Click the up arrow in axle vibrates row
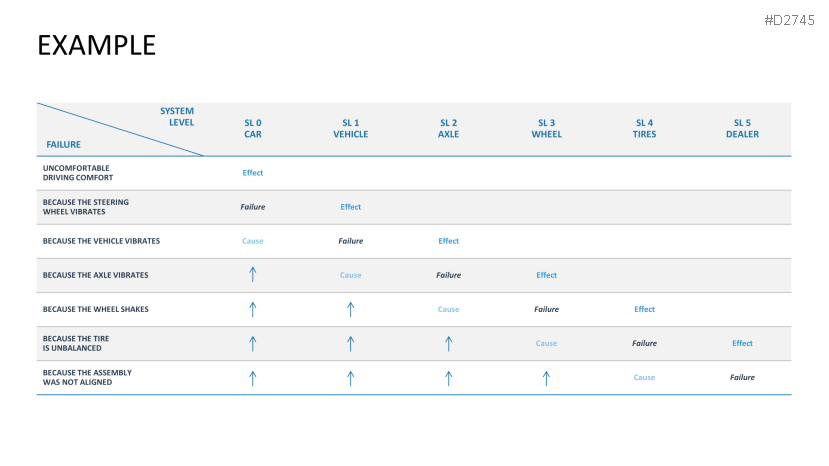This screenshot has width=829, height=466. coord(253,275)
